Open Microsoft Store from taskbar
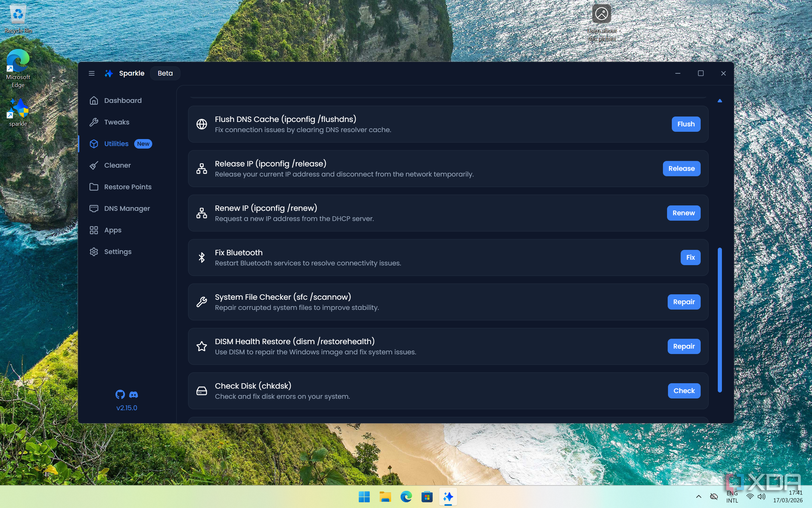The width and height of the screenshot is (812, 508). tap(427, 497)
